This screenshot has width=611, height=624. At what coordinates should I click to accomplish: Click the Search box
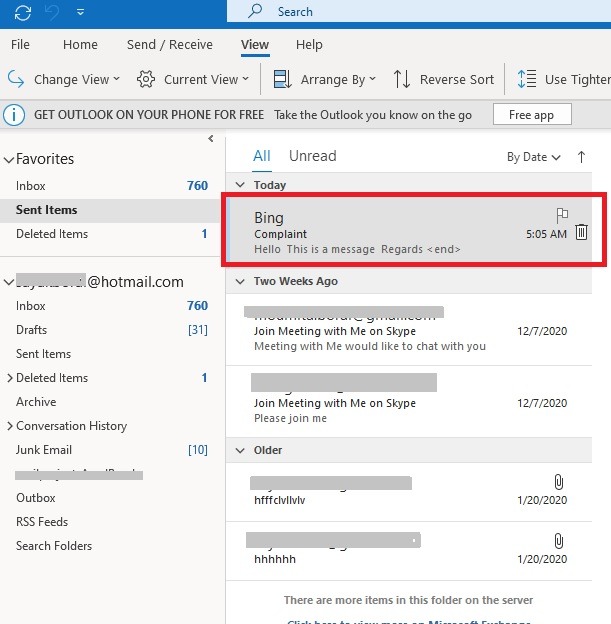tap(419, 12)
